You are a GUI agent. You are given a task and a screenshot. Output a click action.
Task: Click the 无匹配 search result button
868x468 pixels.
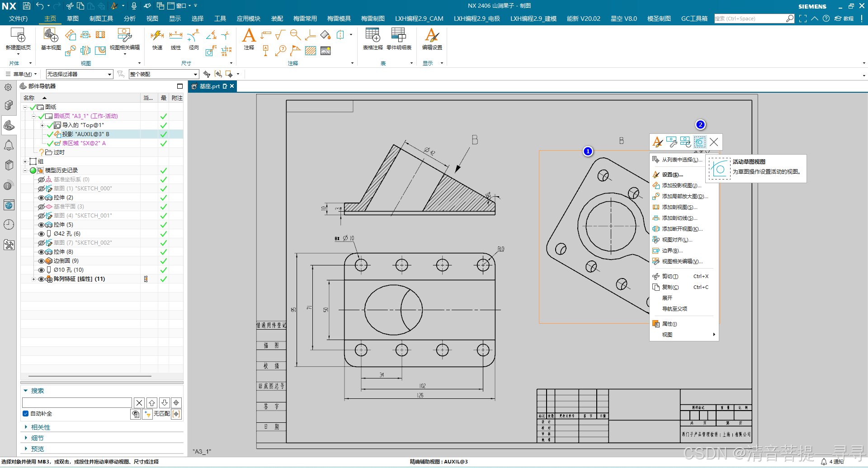pos(161,414)
